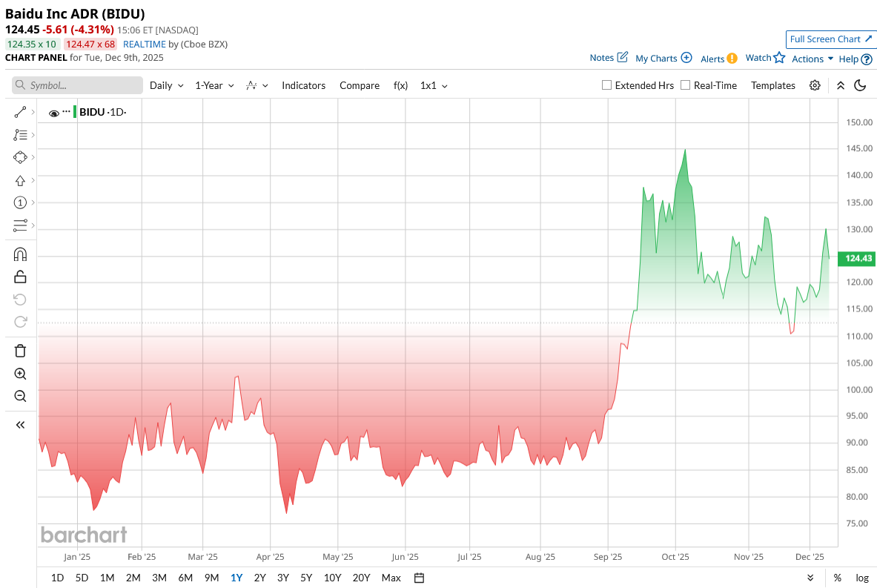The width and height of the screenshot is (877, 588).
Task: Click the 124.43 current price label
Action: coord(858,259)
